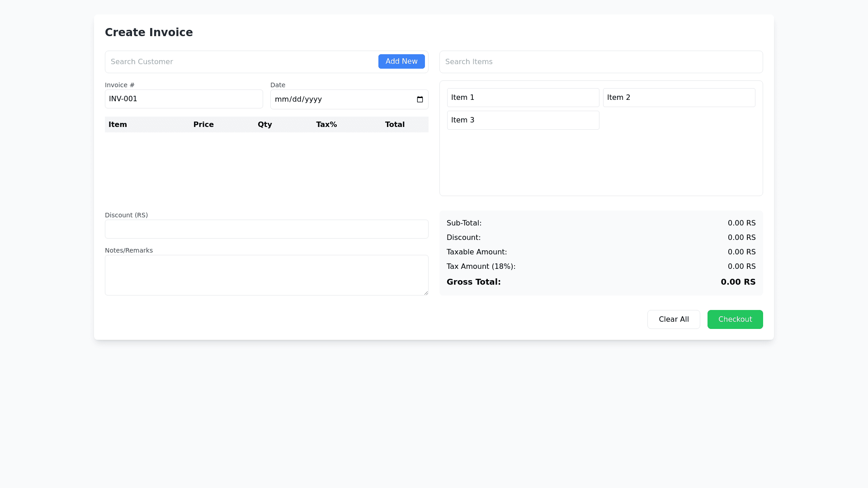Image resolution: width=868 pixels, height=488 pixels.
Task: Focus the Discount (RS) input
Action: [266, 229]
